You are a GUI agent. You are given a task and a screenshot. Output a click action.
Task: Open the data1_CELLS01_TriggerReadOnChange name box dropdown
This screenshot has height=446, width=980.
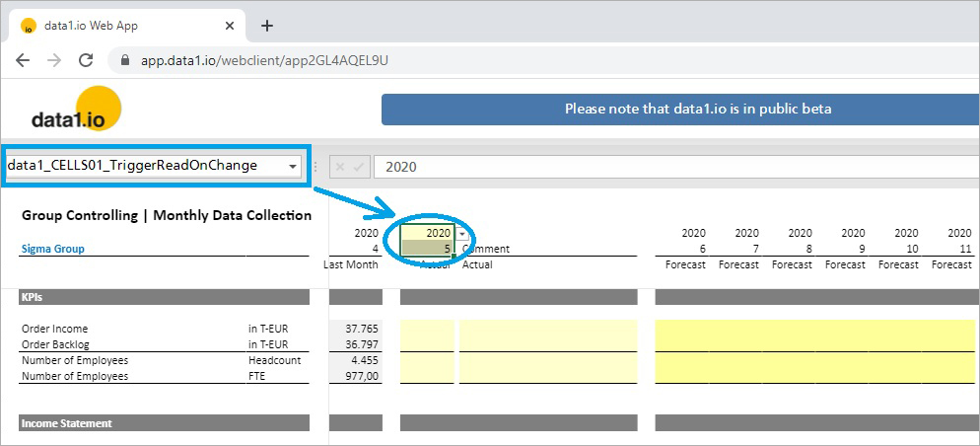pos(293,167)
